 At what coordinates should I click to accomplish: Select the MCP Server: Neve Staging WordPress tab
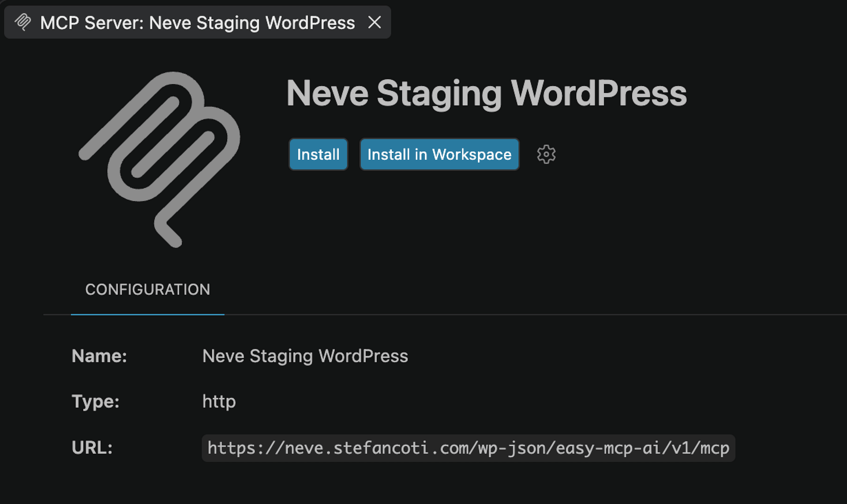click(197, 22)
